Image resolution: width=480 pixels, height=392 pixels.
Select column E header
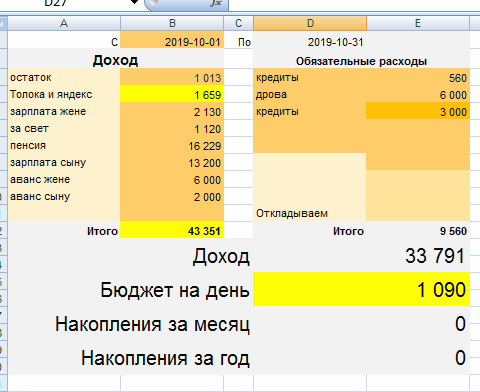(418, 23)
